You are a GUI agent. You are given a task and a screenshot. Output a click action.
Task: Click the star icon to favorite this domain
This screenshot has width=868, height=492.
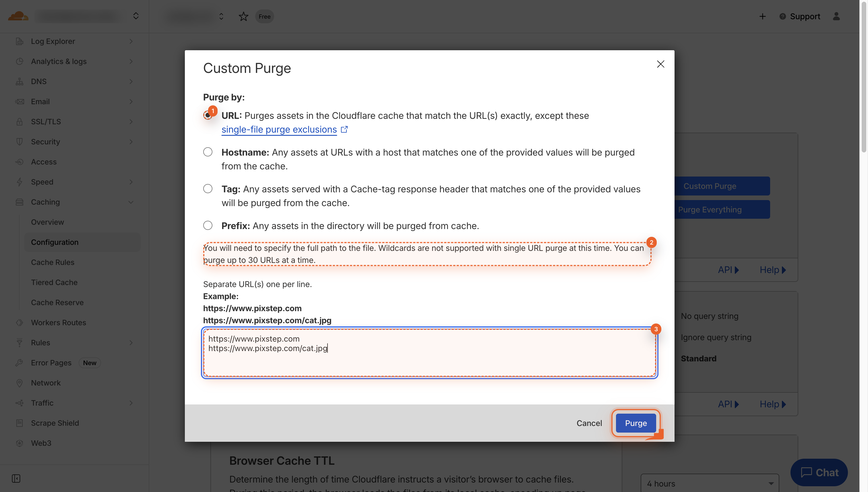[x=243, y=16]
